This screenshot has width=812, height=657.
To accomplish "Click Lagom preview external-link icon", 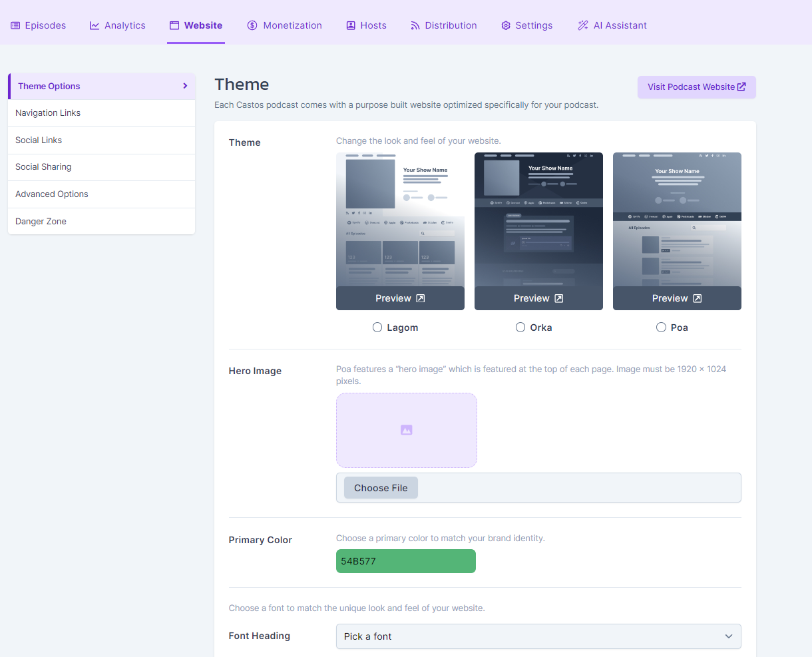I will point(421,298).
